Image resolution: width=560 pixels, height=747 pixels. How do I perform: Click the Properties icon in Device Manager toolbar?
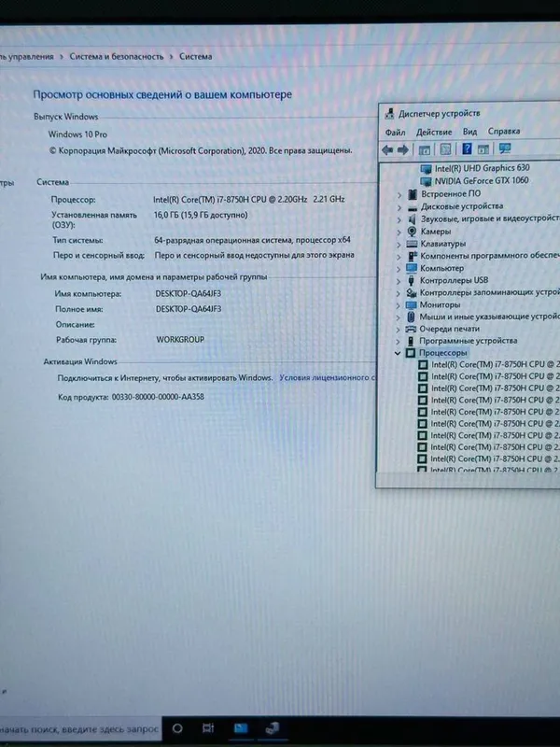click(x=445, y=149)
